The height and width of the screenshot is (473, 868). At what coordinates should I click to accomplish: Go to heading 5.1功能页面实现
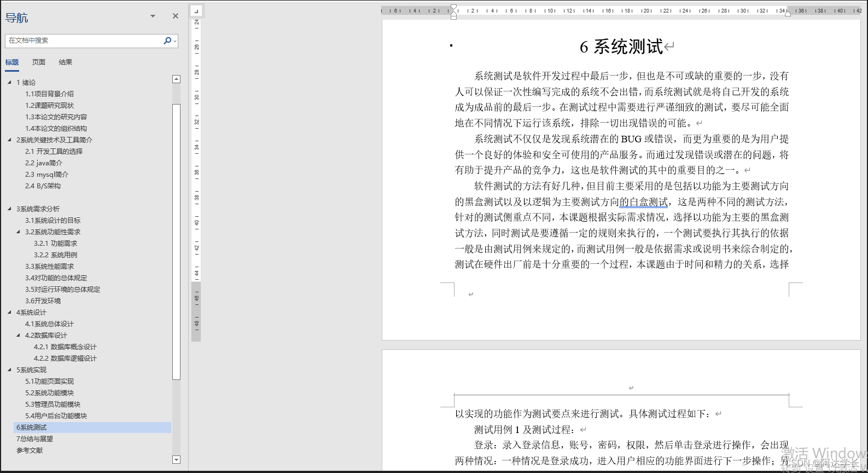click(x=49, y=382)
